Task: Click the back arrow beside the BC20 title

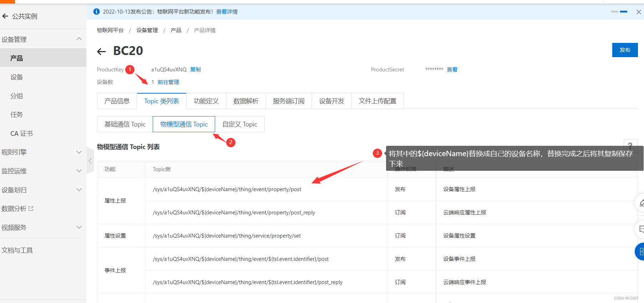Action: click(x=102, y=52)
